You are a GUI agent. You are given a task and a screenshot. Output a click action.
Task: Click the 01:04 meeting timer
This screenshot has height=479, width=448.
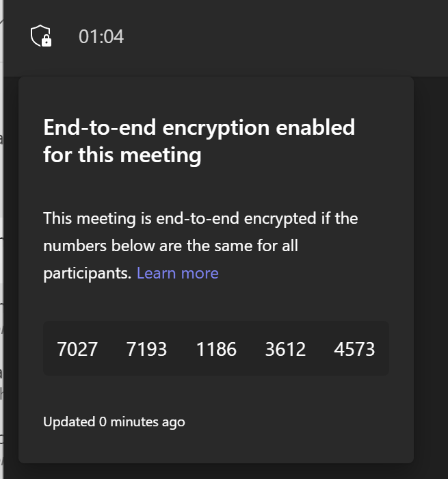coord(101,36)
